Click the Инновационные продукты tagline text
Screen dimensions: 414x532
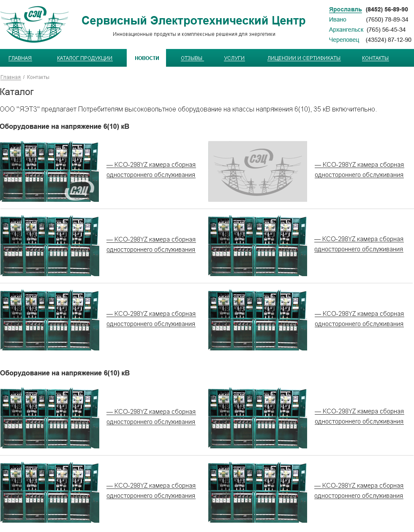(194, 34)
